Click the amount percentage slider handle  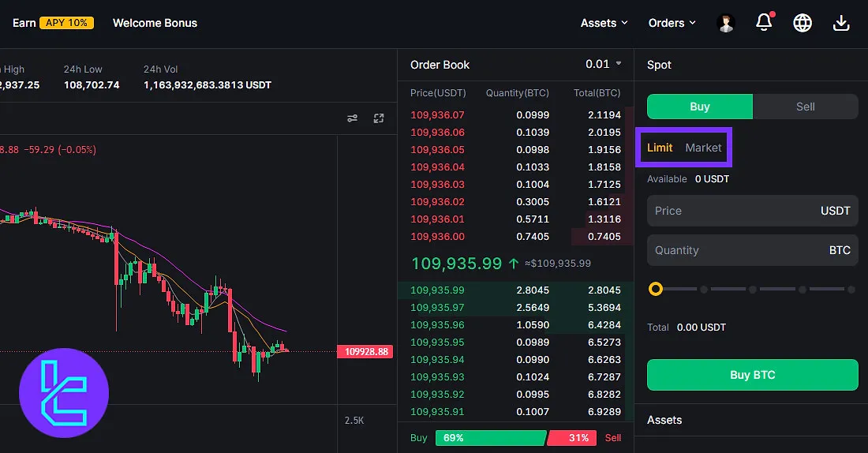[x=655, y=290]
